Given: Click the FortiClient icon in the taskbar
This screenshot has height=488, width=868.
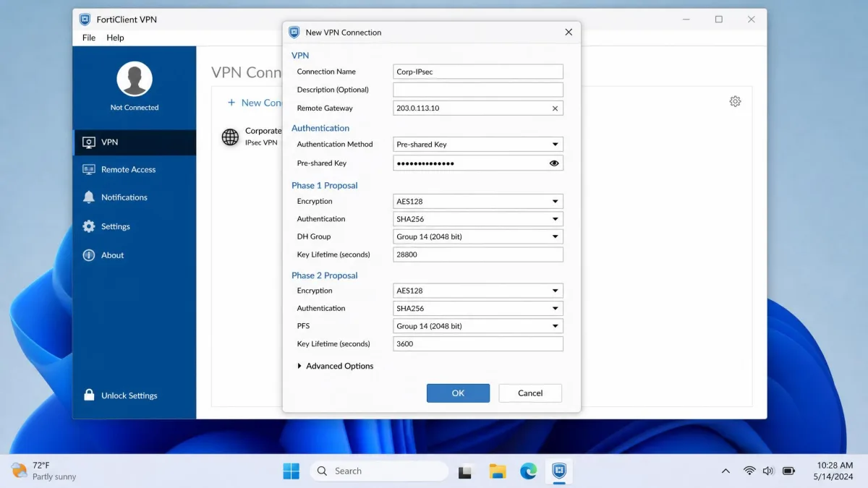Looking at the screenshot, I should click(x=559, y=471).
